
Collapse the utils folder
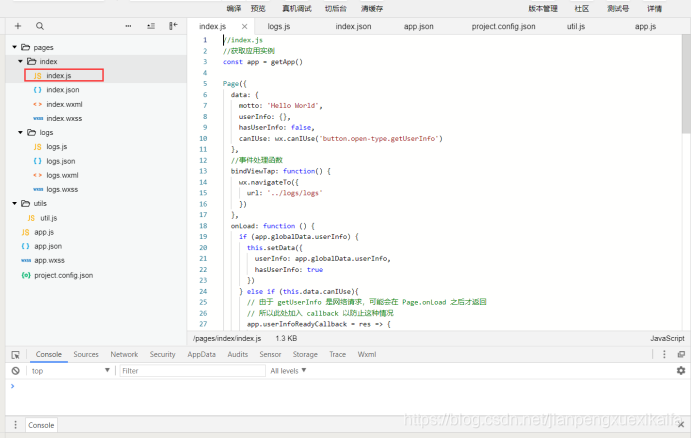point(15,204)
